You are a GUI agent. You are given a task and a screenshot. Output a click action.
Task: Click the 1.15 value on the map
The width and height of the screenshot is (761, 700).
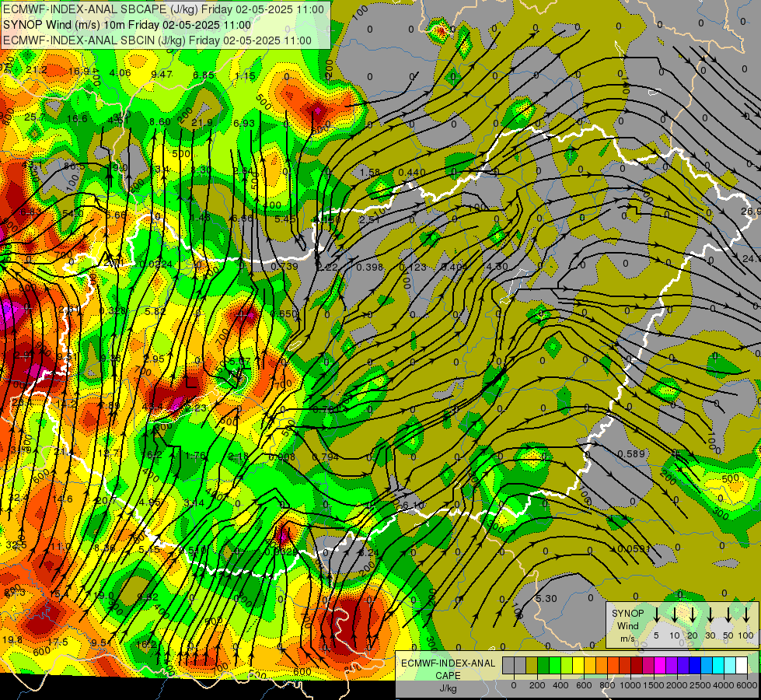click(245, 75)
